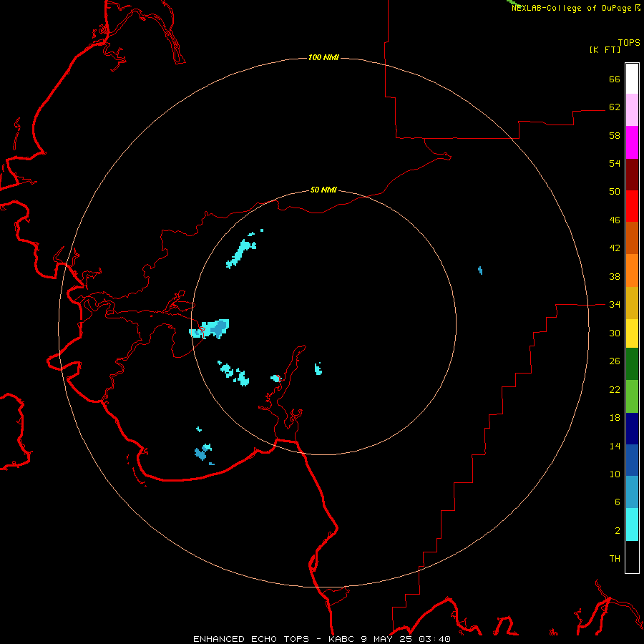Click the '50 NMI' range ring label

[323, 190]
